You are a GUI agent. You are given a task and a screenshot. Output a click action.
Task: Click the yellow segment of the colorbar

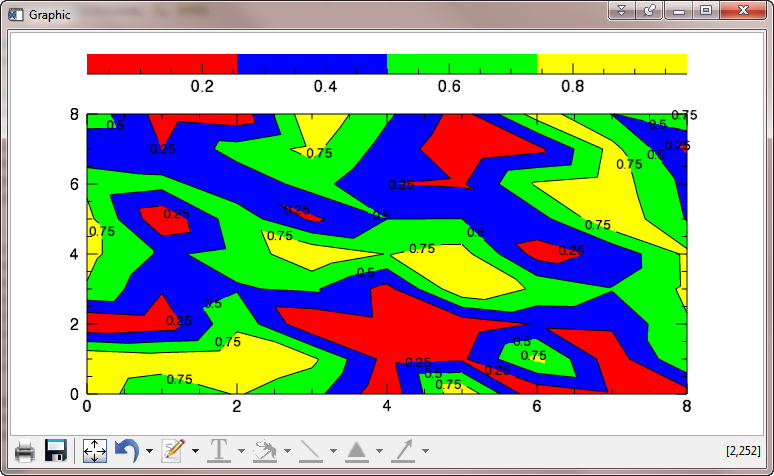coord(611,63)
